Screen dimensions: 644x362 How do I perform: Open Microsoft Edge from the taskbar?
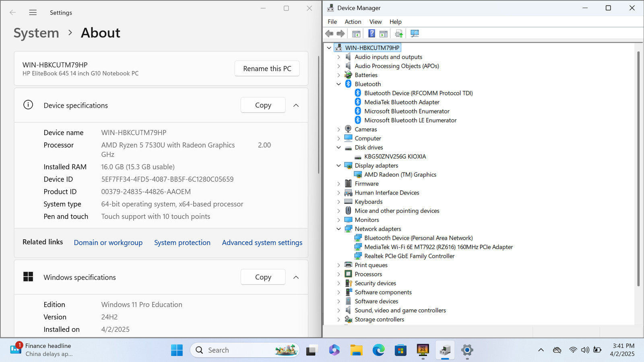(378, 350)
